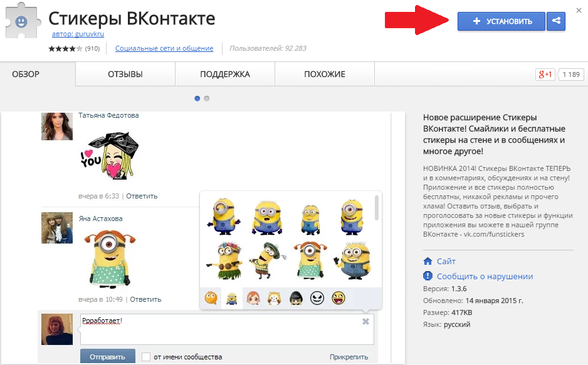Pick the one-eyed waving minion sticker

click(224, 217)
